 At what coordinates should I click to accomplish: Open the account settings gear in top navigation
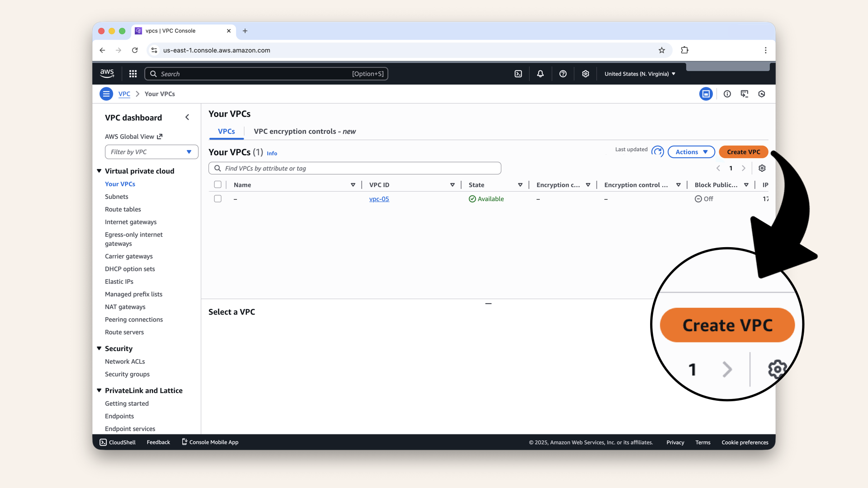tap(585, 74)
